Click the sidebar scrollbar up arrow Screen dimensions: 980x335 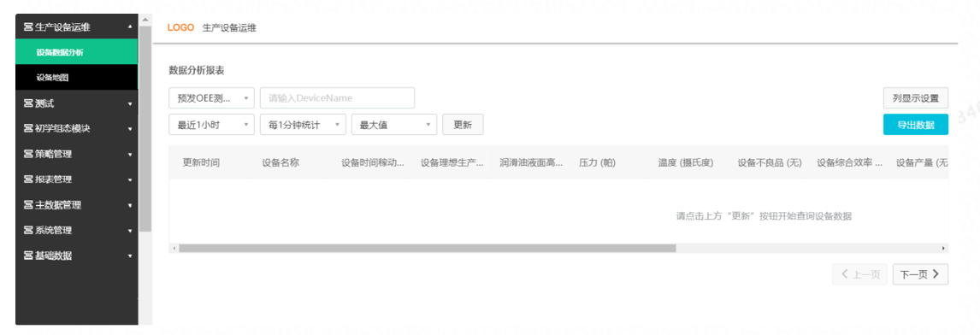(x=145, y=20)
